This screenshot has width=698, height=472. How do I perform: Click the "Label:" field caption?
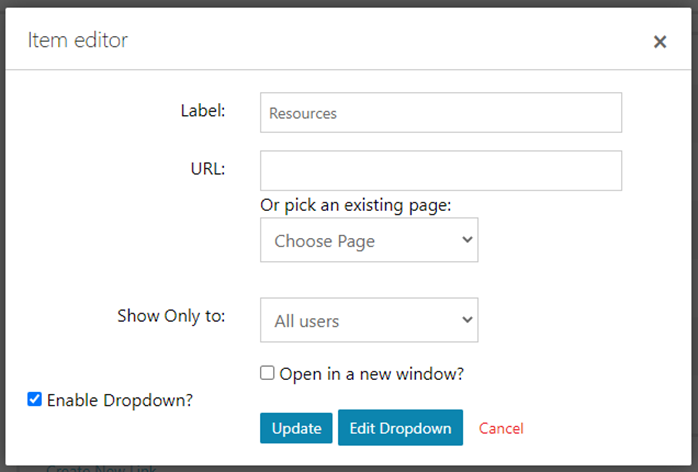203,111
